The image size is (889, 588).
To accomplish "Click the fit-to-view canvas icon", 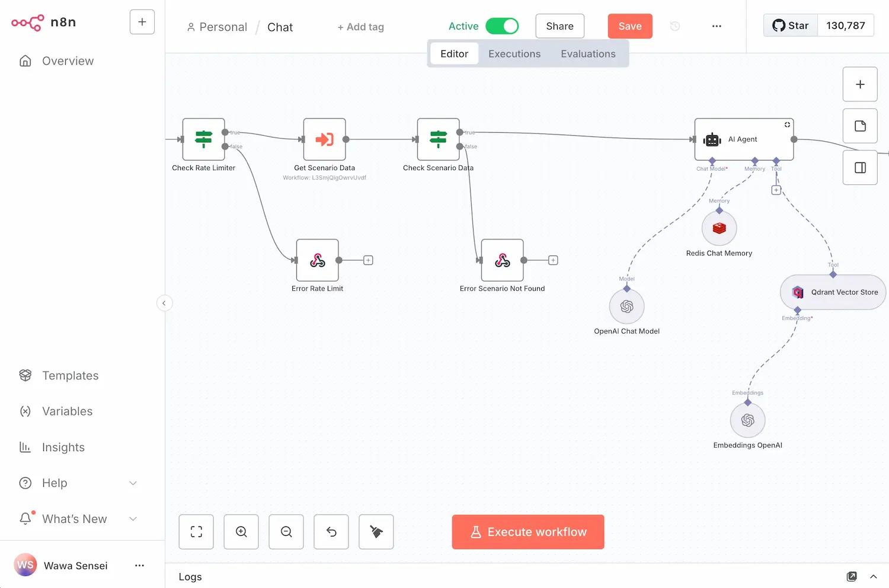I will pos(196,532).
